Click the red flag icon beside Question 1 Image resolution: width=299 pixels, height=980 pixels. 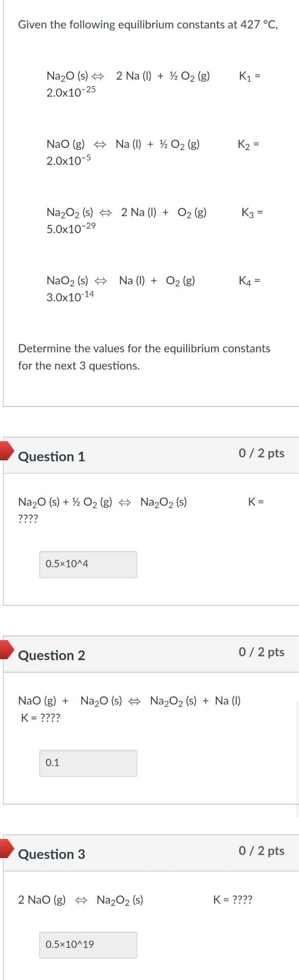[5, 452]
